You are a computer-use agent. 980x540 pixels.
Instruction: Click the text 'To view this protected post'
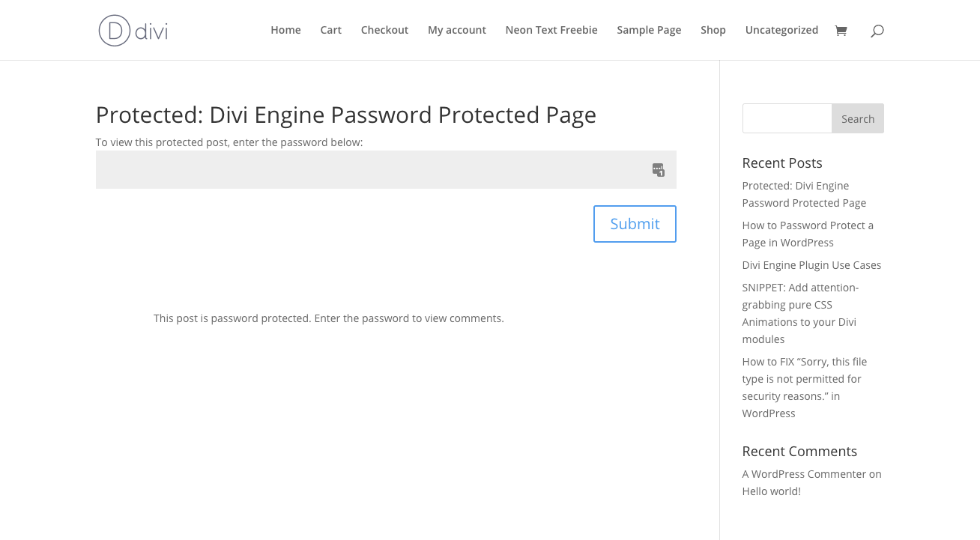(163, 142)
